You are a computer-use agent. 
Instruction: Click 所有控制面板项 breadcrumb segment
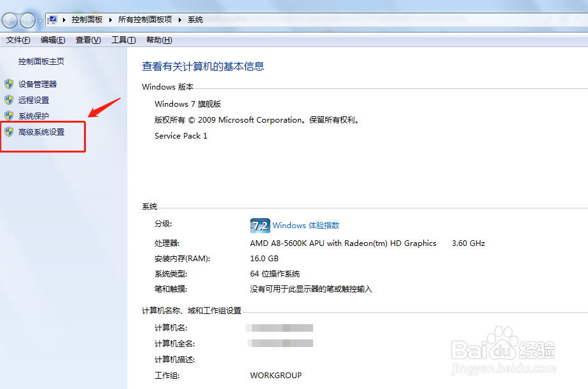click(x=145, y=20)
